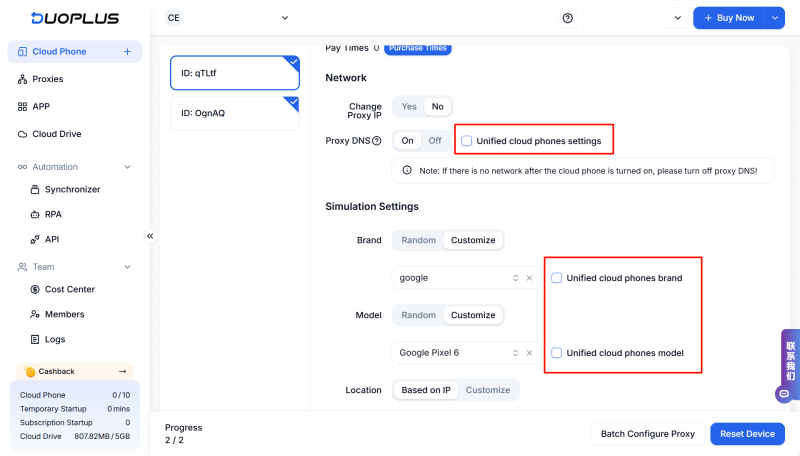The image size is (800, 456).
Task: Expand the Buy Now dropdown arrow
Action: [775, 18]
